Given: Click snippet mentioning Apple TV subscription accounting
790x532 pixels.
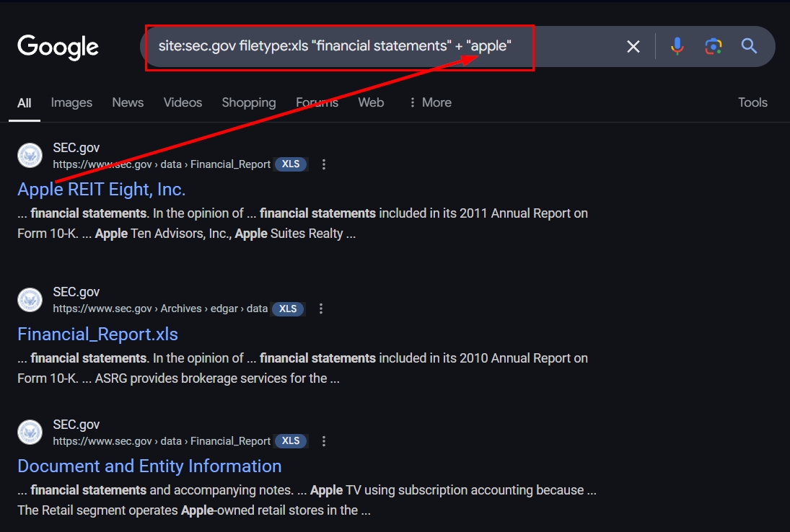Looking at the screenshot, I should coord(307,500).
